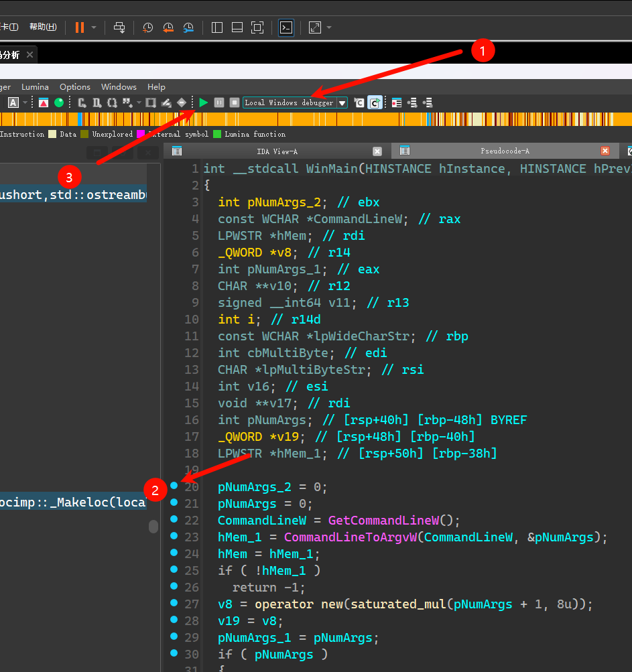Click the GetCommandLineW function call
632x672 pixels.
pyautogui.click(x=383, y=521)
